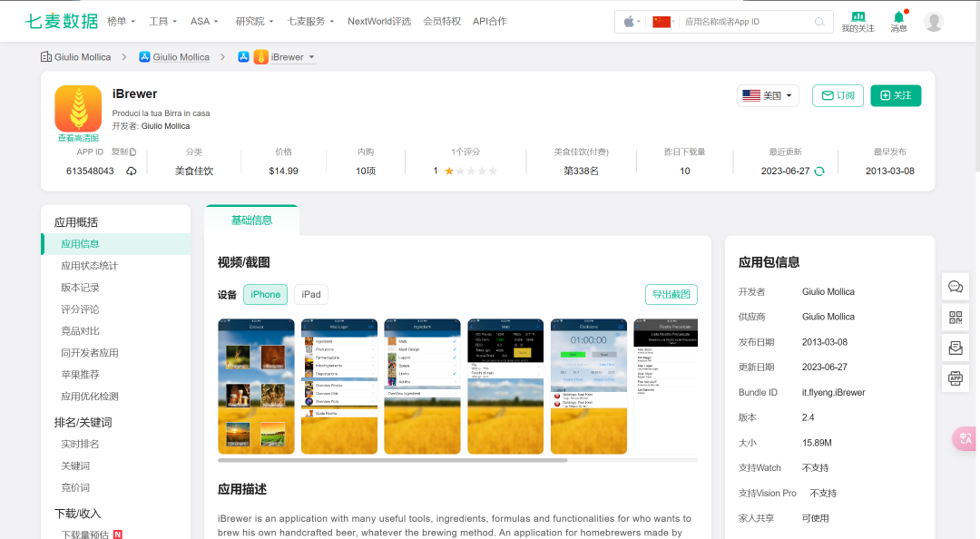Expand the 七麦服务 menu
Image resolution: width=980 pixels, height=539 pixels.
point(310,21)
